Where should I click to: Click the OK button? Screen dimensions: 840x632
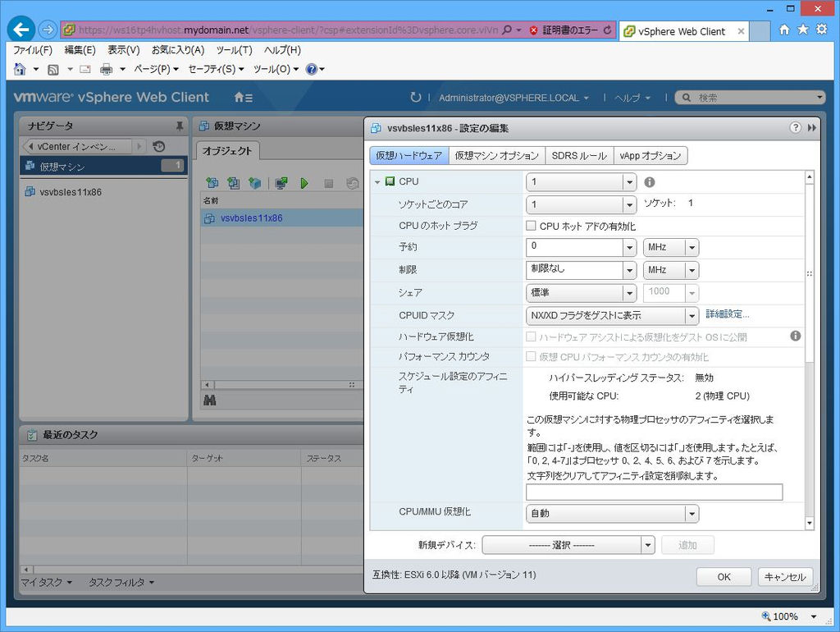(x=724, y=577)
